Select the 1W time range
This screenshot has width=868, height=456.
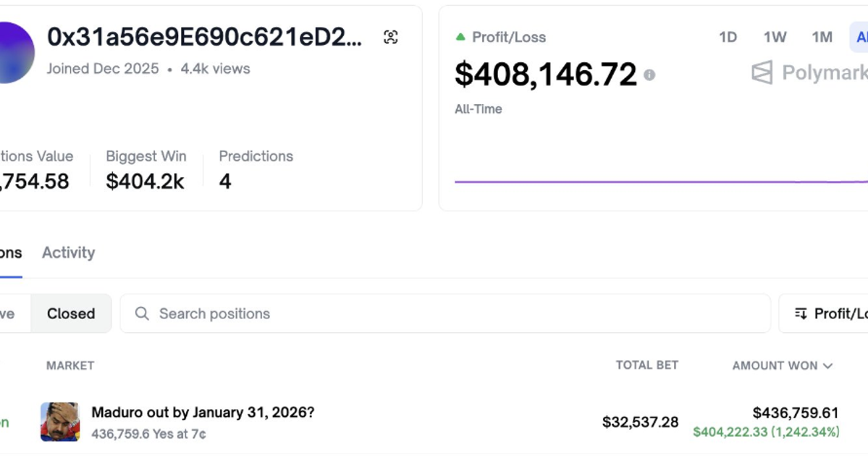point(775,37)
